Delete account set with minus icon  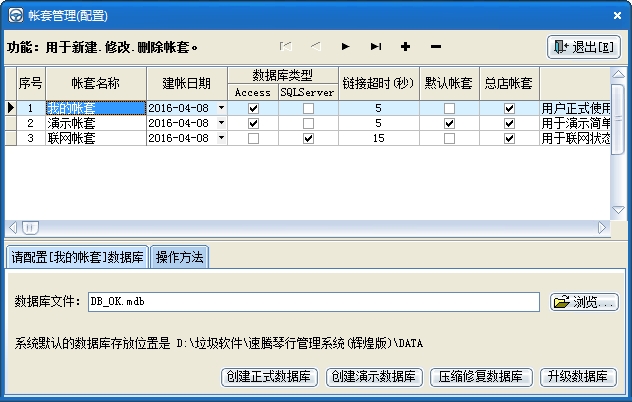[x=436, y=47]
